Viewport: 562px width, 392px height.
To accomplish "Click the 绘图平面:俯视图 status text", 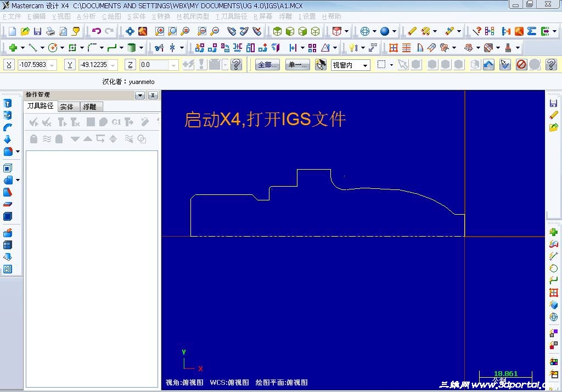I will click(282, 382).
